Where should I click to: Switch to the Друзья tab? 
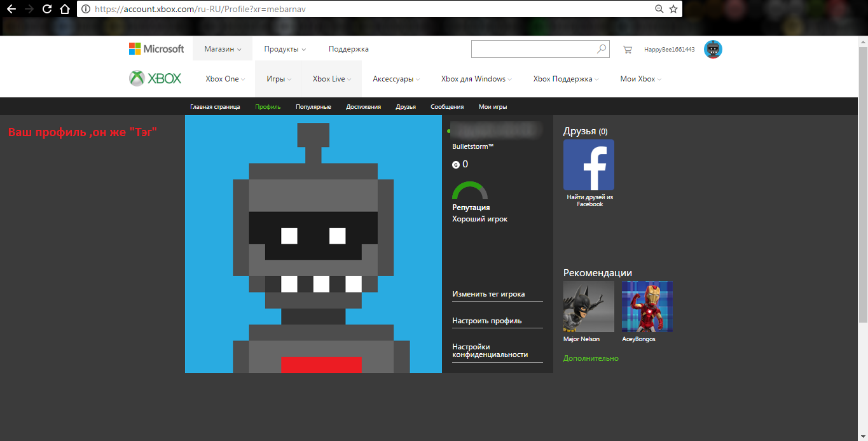click(406, 107)
